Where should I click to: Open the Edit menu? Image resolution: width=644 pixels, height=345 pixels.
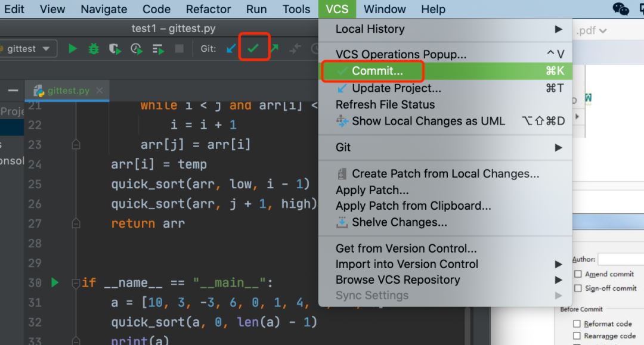pos(14,9)
